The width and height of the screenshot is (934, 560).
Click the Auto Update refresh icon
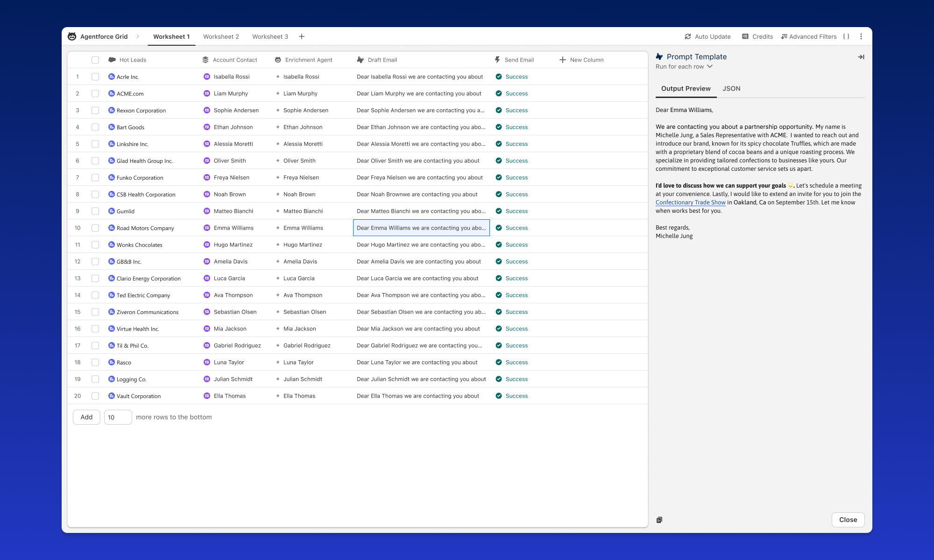pos(688,36)
